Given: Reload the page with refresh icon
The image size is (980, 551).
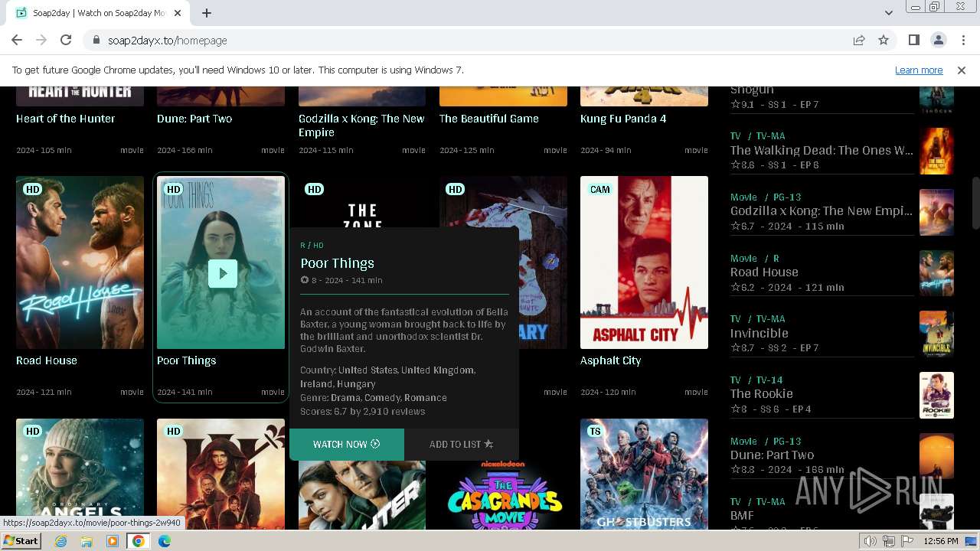Looking at the screenshot, I should (66, 41).
